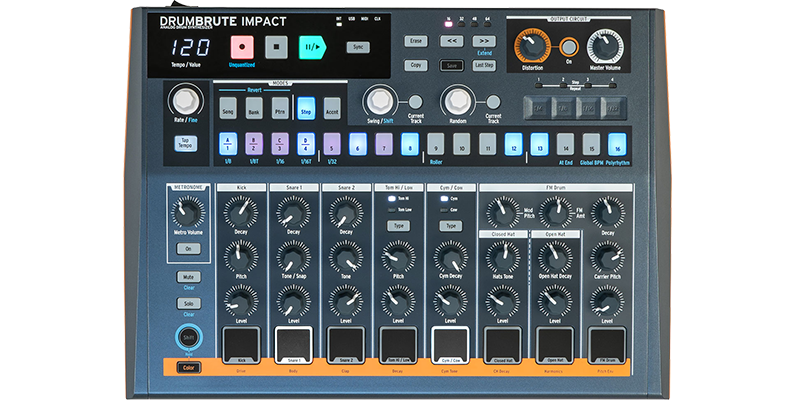Toggle lit step button 12

(514, 144)
